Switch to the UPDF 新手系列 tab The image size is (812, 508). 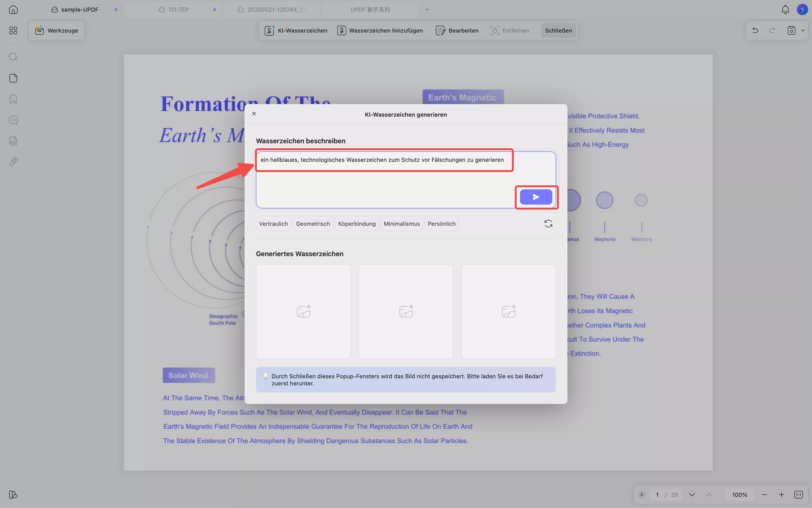pos(370,10)
